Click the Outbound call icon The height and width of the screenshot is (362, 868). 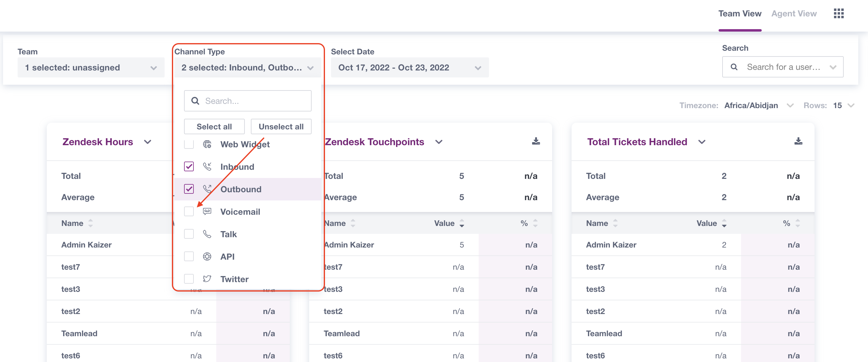coord(207,189)
